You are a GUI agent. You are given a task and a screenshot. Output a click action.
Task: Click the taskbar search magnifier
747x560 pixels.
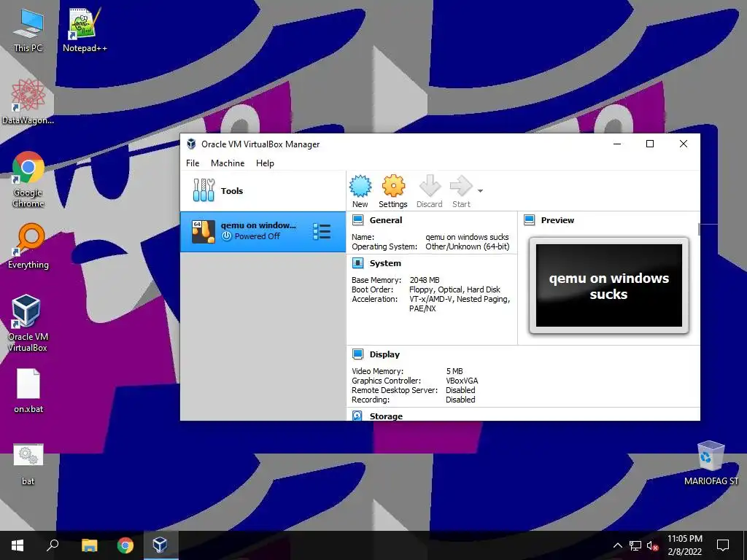53,545
